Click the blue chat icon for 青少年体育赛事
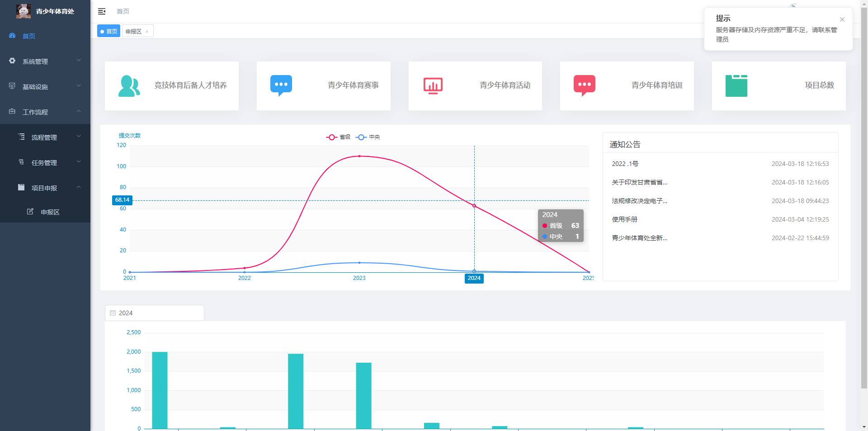Viewport: 868px width, 431px height. click(x=281, y=86)
